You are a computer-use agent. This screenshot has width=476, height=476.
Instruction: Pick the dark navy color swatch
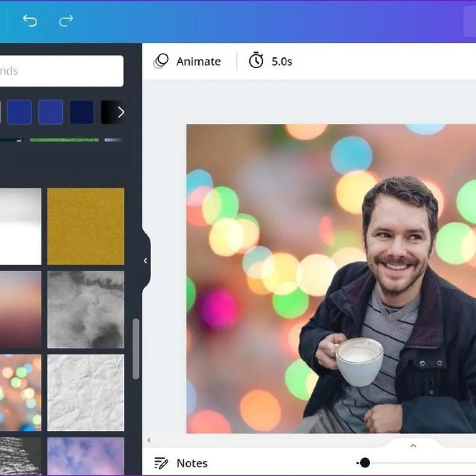point(82,112)
